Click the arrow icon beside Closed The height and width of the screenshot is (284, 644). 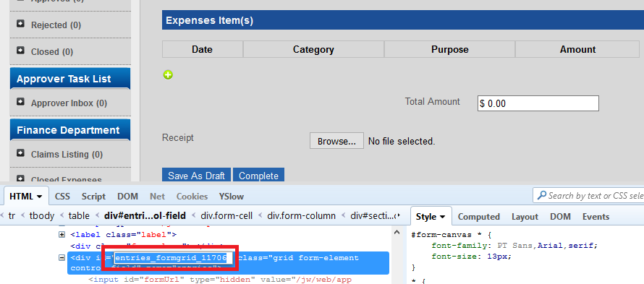pyautogui.click(x=20, y=51)
